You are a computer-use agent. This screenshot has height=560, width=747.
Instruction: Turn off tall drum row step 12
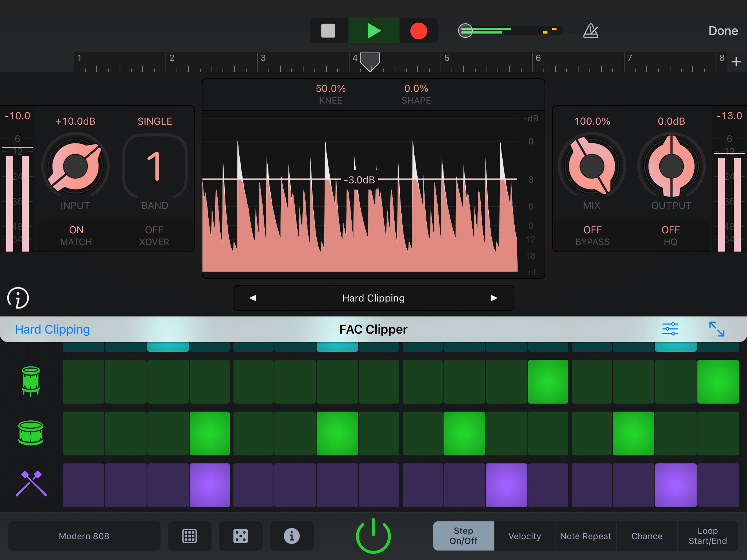tap(548, 381)
